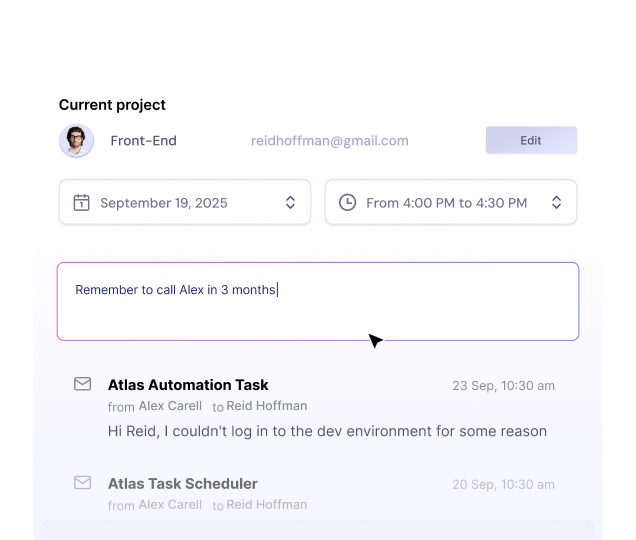This screenshot has width=636, height=540.
Task: Open the 4:00 PM to 4:30 PM time dropdown
Action: point(446,203)
